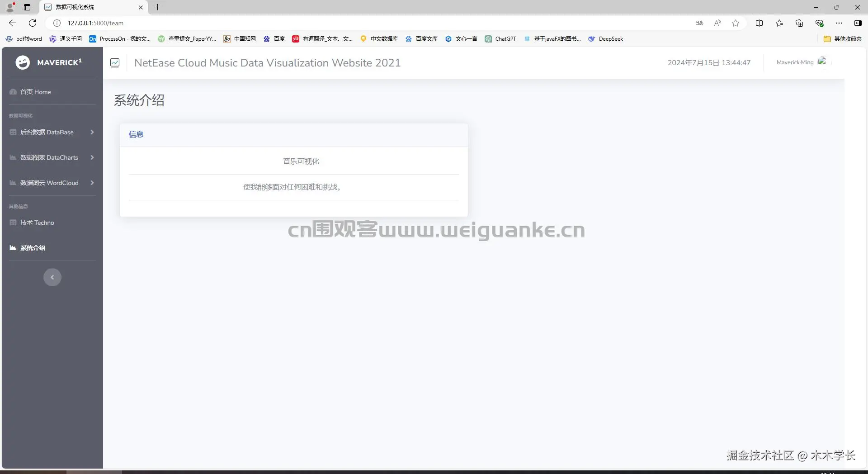The height and width of the screenshot is (474, 868).
Task: Open 中文数据库 bookmark
Action: click(379, 39)
